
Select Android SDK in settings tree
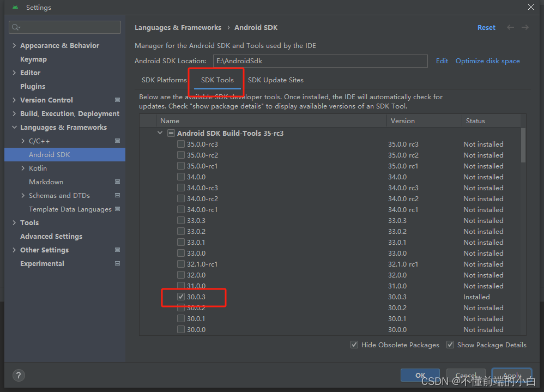(x=65, y=155)
